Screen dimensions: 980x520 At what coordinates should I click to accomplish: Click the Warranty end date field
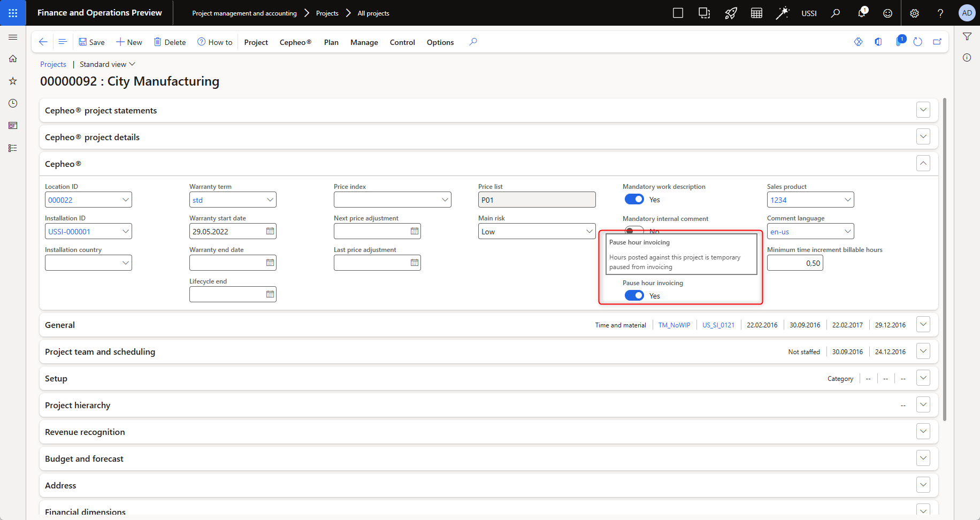pos(227,263)
